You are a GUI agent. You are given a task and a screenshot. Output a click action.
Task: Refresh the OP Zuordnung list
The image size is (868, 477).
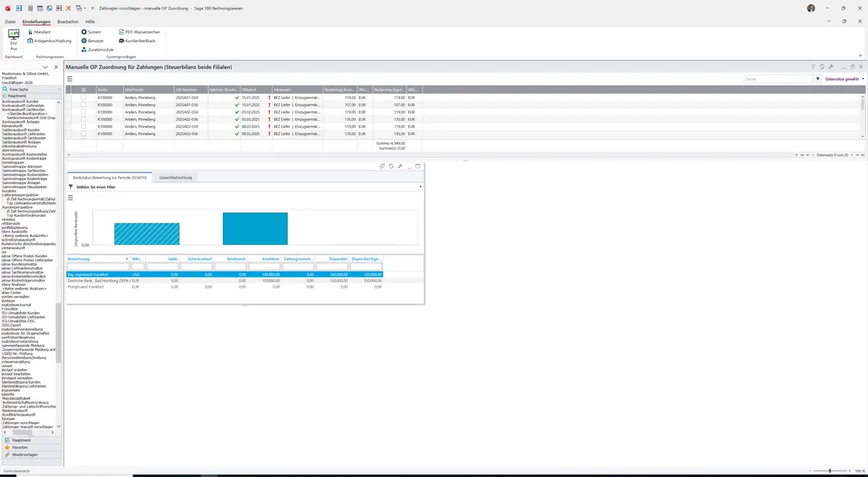tap(822, 66)
